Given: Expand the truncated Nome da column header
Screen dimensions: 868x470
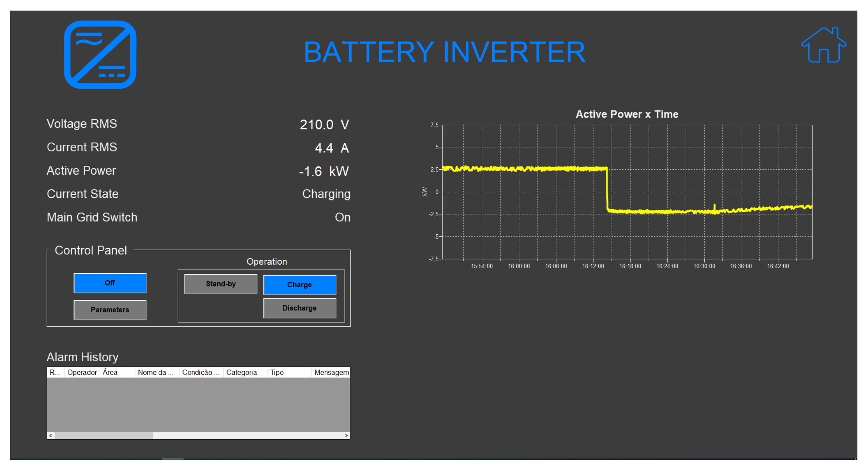Looking at the screenshot, I should click(x=155, y=373).
